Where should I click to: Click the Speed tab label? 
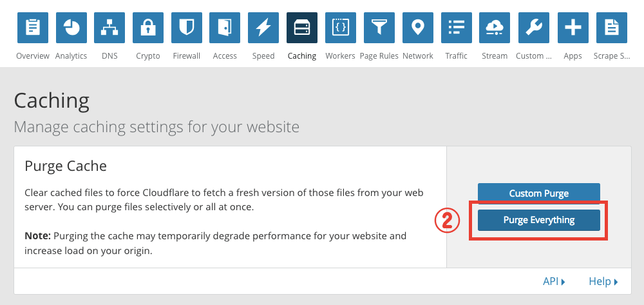(263, 56)
